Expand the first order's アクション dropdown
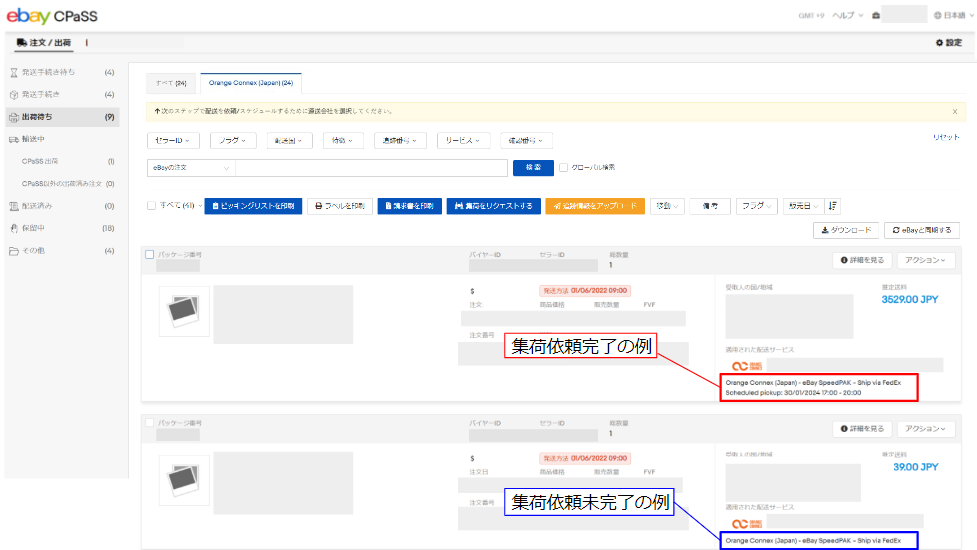 [x=924, y=261]
